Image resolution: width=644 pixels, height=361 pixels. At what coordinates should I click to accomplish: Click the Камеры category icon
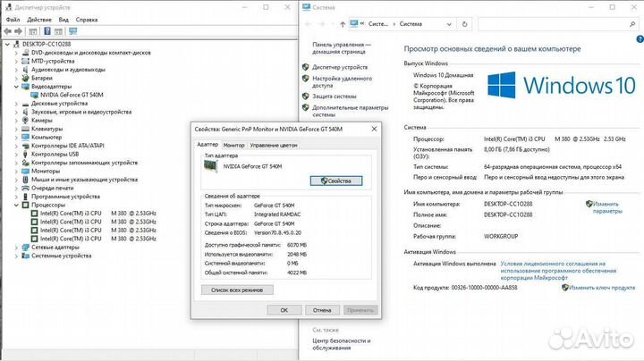pyautogui.click(x=25, y=121)
